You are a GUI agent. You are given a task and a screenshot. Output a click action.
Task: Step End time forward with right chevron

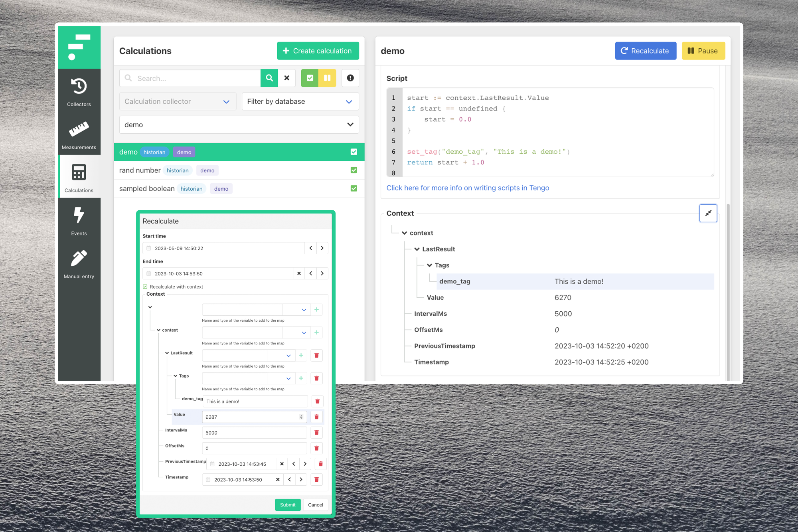(322, 273)
